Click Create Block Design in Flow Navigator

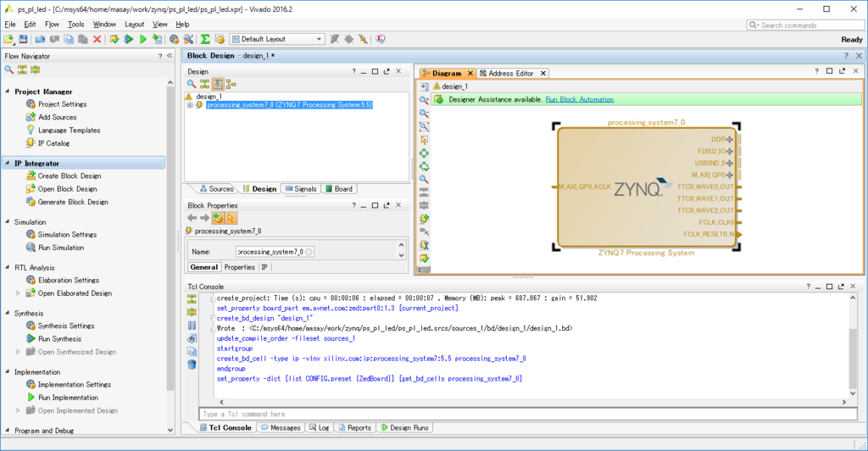click(70, 176)
